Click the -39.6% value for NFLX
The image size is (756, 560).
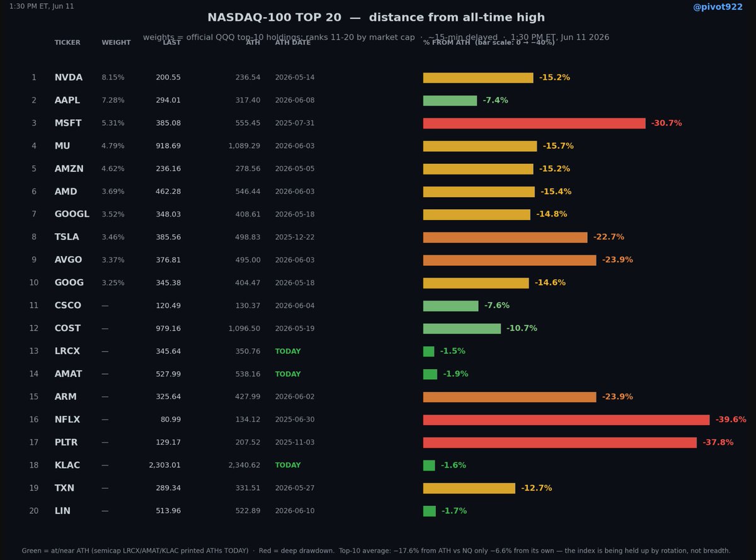tap(731, 420)
